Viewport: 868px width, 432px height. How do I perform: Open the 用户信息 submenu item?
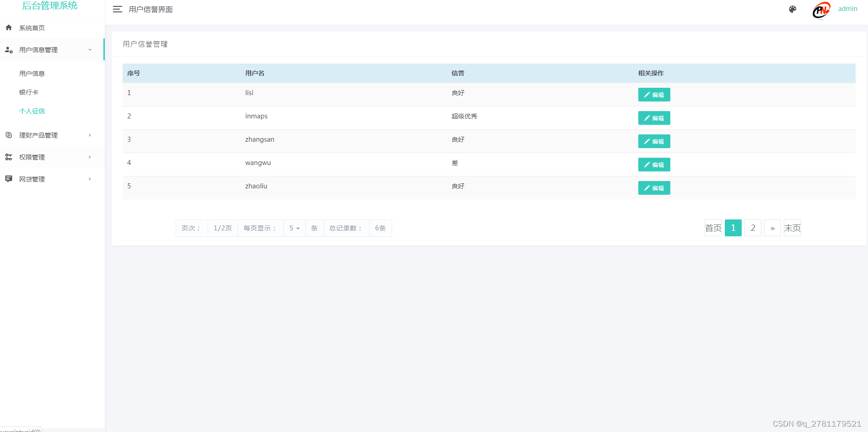coord(32,74)
